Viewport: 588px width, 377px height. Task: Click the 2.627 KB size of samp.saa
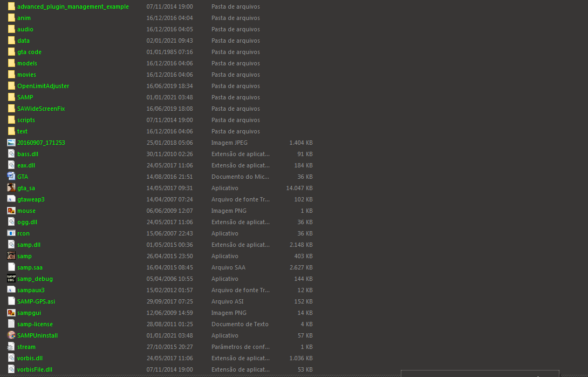point(301,267)
